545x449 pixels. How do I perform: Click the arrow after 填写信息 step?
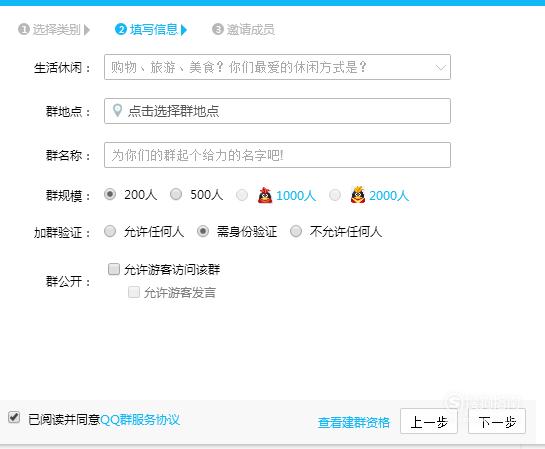tap(184, 30)
